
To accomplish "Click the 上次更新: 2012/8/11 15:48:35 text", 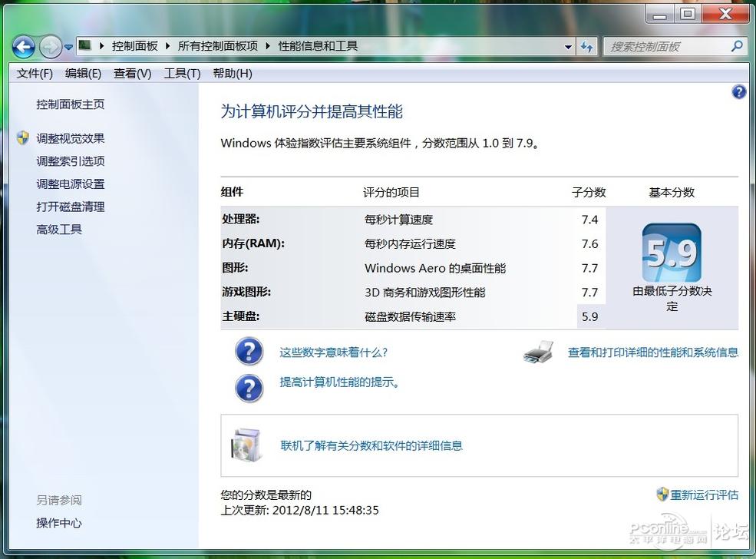I will pos(300,511).
